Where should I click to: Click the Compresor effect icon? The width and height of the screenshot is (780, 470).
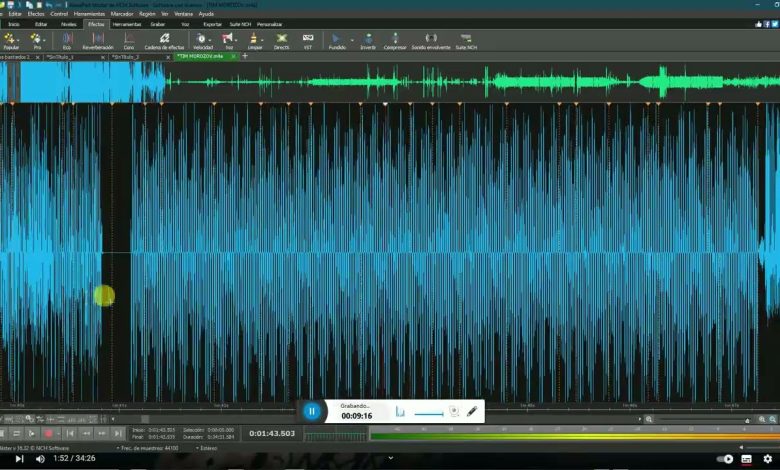tap(395, 40)
